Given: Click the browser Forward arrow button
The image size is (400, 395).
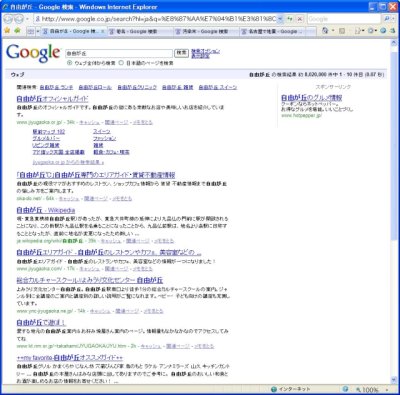Looking at the screenshot, I should [x=19, y=19].
